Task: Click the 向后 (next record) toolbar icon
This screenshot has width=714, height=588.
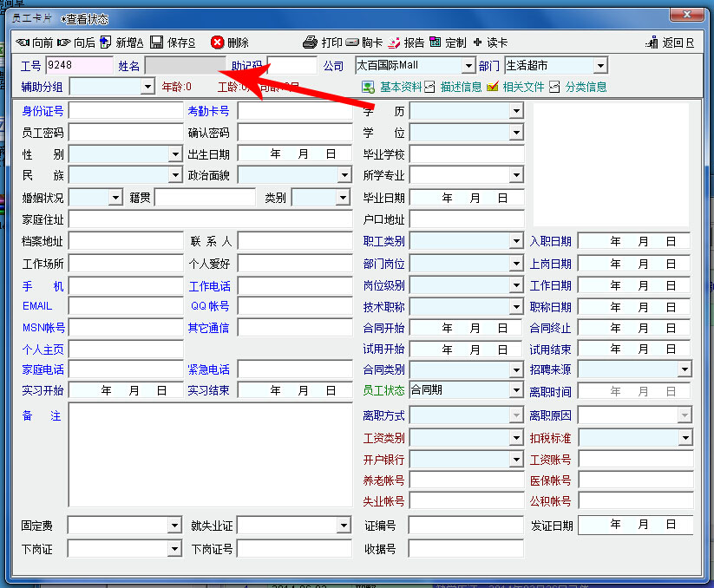Action: tap(65, 42)
